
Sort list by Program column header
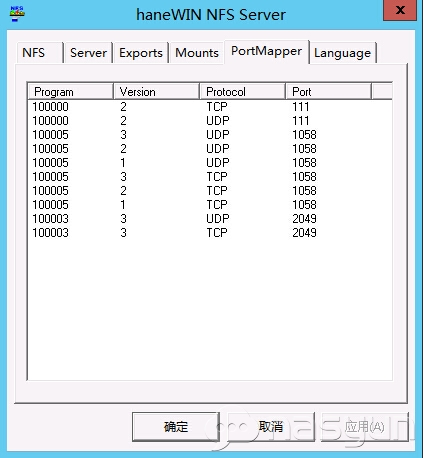point(71,91)
